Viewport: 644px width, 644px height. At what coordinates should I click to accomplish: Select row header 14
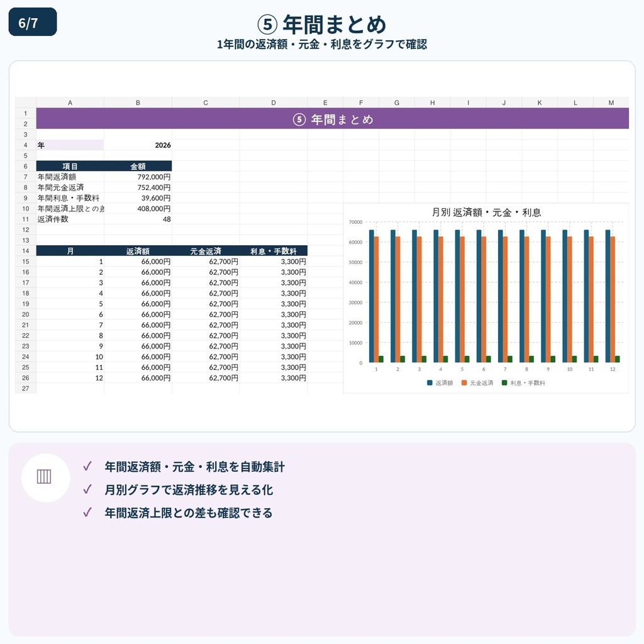25,251
